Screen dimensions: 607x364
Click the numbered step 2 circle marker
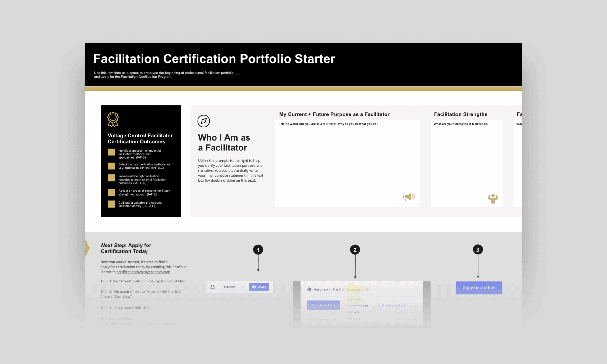pyautogui.click(x=355, y=250)
